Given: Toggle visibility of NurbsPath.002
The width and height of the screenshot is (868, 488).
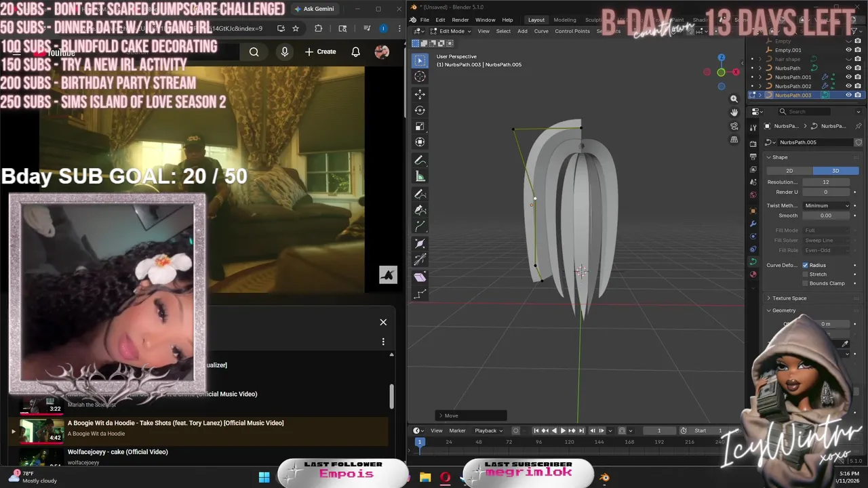Looking at the screenshot, I should tap(848, 86).
